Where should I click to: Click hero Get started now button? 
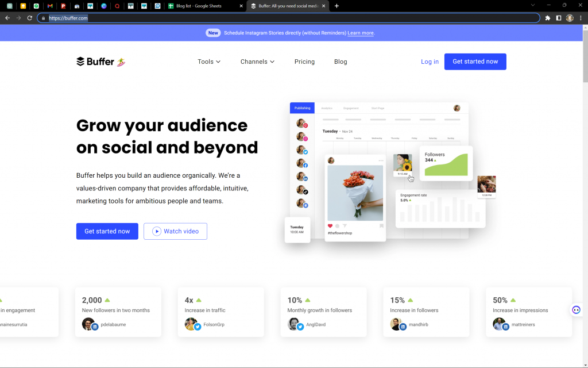coord(107,231)
